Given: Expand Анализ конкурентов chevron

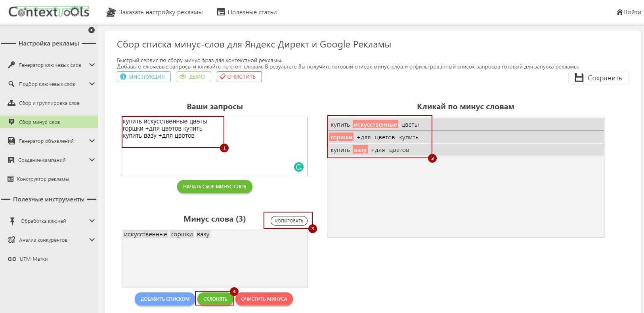Looking at the screenshot, I should tap(92, 240).
